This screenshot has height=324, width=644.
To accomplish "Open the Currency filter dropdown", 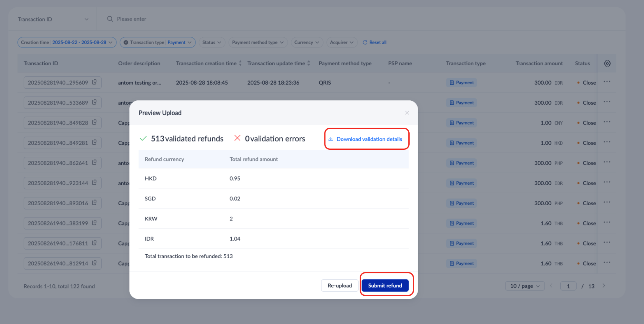I will coord(306,42).
